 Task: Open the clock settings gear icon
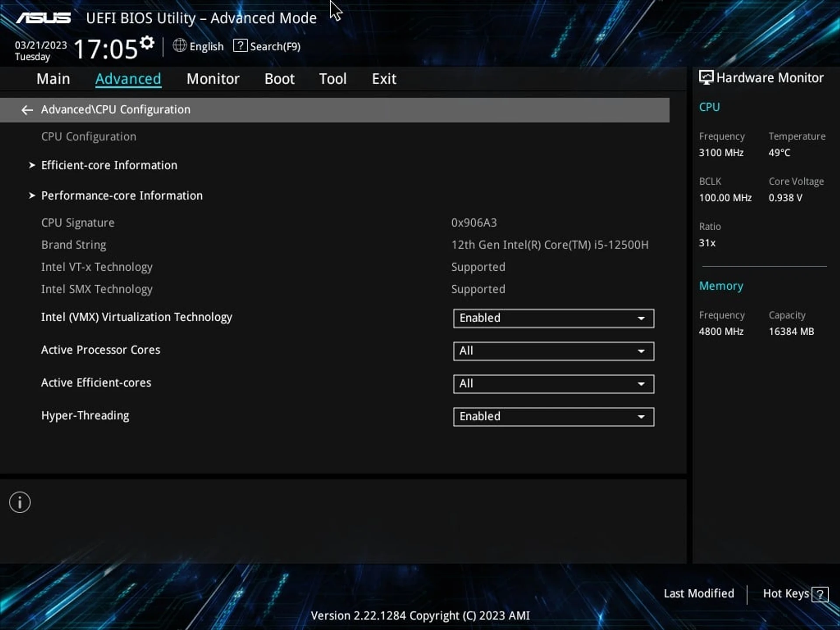pyautogui.click(x=147, y=43)
